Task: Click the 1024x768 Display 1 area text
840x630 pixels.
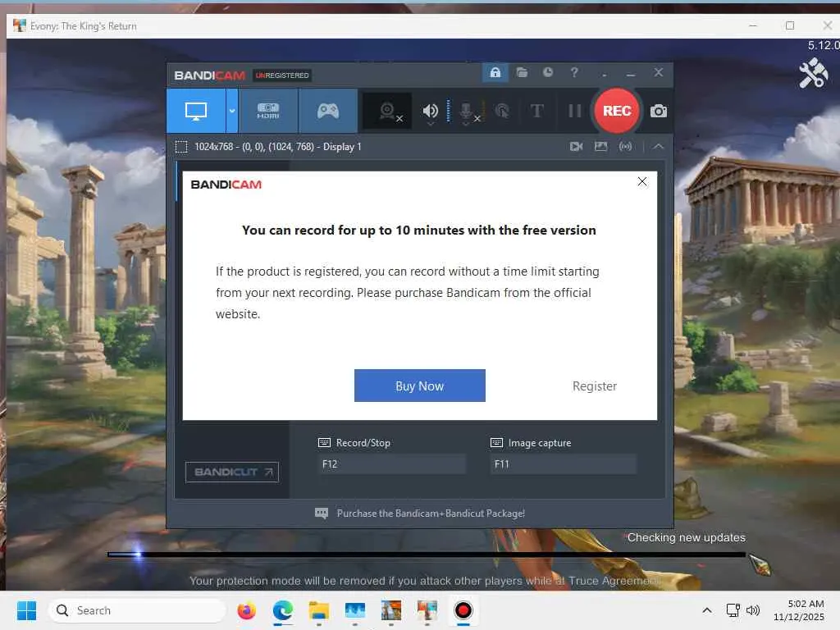Action: coord(278,147)
